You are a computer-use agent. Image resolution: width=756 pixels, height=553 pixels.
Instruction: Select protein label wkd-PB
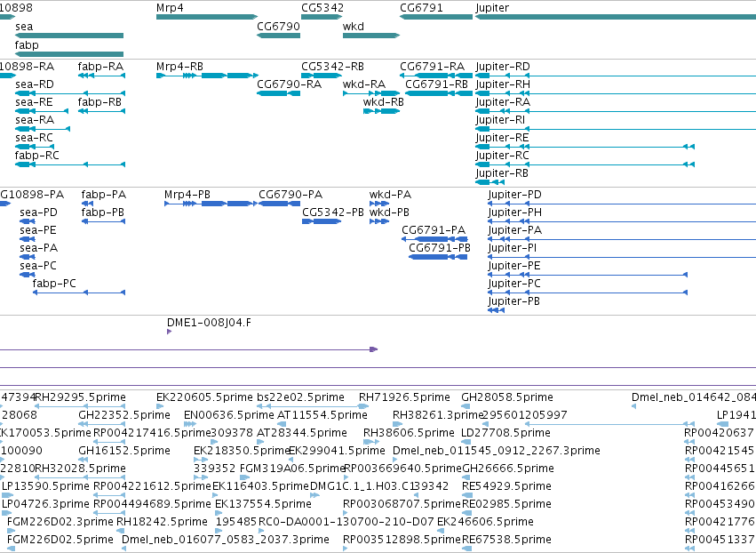tap(390, 212)
